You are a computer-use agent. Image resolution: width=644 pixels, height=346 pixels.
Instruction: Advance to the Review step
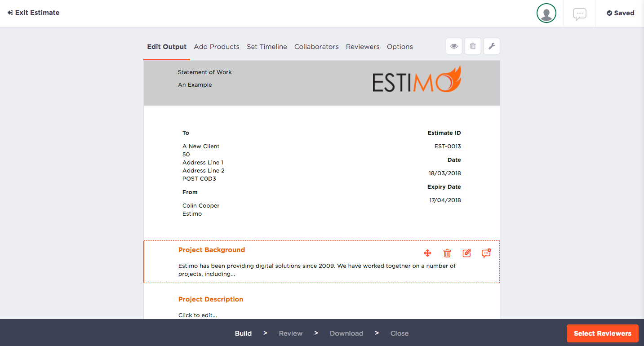[x=290, y=333]
